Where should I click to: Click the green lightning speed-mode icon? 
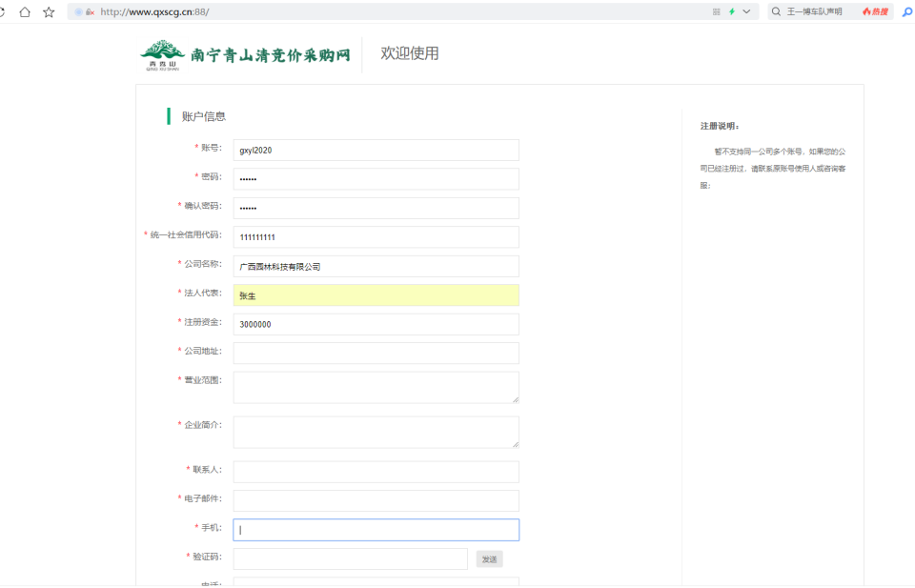731,11
